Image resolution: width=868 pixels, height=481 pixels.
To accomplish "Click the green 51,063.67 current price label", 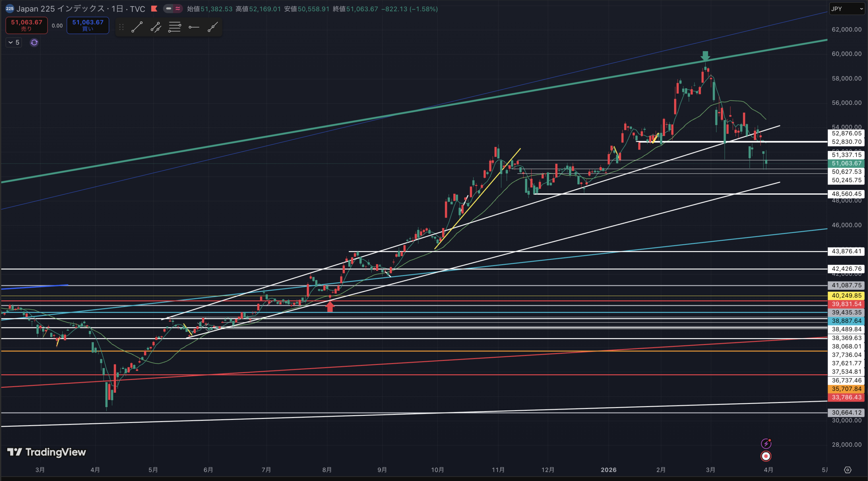I will point(846,163).
